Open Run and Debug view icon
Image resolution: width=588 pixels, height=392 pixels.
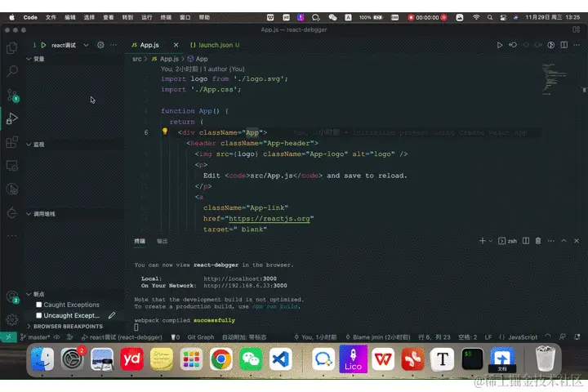[x=12, y=118]
